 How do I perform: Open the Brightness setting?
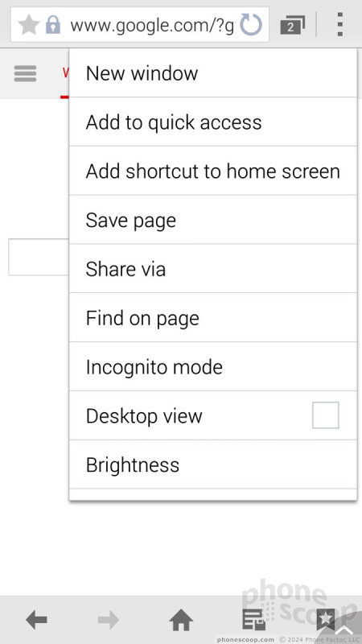click(x=213, y=464)
